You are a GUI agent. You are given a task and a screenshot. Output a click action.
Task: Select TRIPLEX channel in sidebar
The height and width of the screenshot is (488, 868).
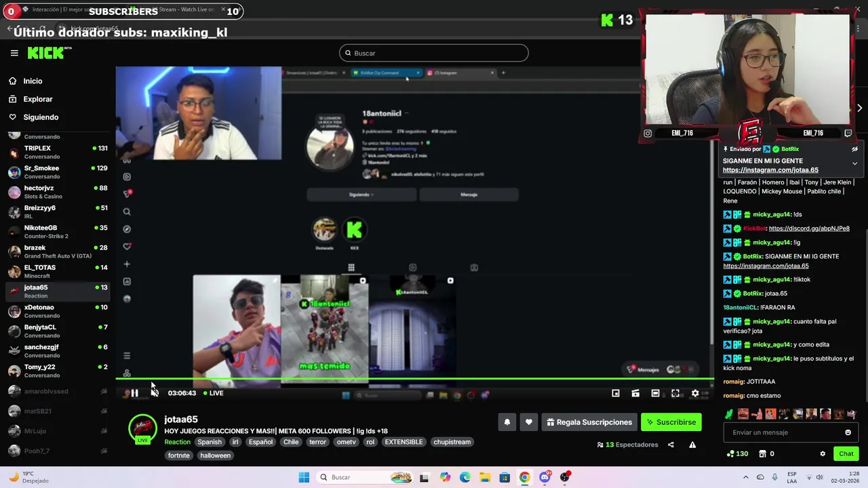tap(58, 152)
